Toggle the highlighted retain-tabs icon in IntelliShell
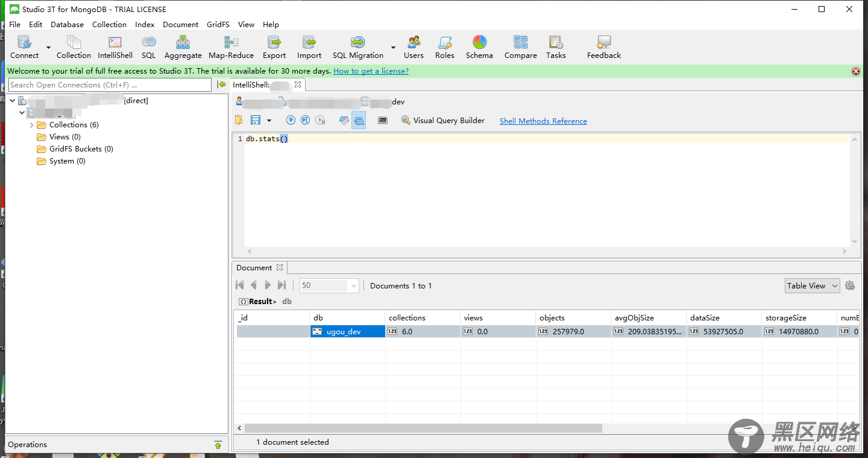868x458 pixels. click(x=359, y=120)
